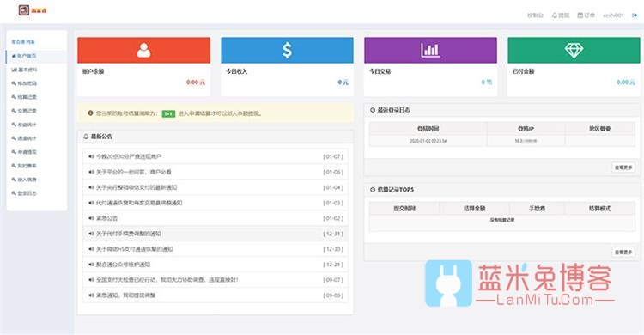Click the green T+1 badge in the notice

168,113
